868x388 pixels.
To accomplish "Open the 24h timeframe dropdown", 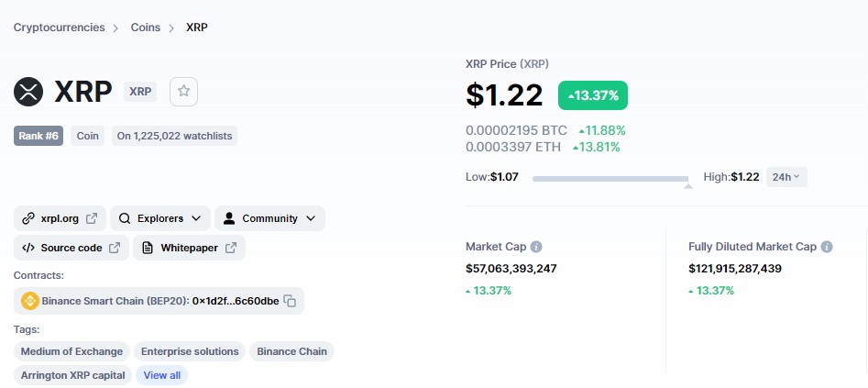I will (786, 177).
